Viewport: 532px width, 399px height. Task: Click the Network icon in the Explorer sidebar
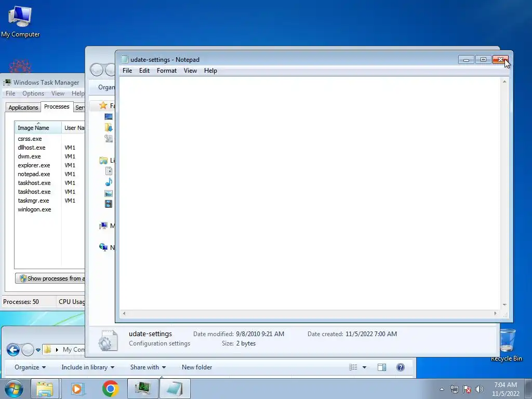[103, 247]
